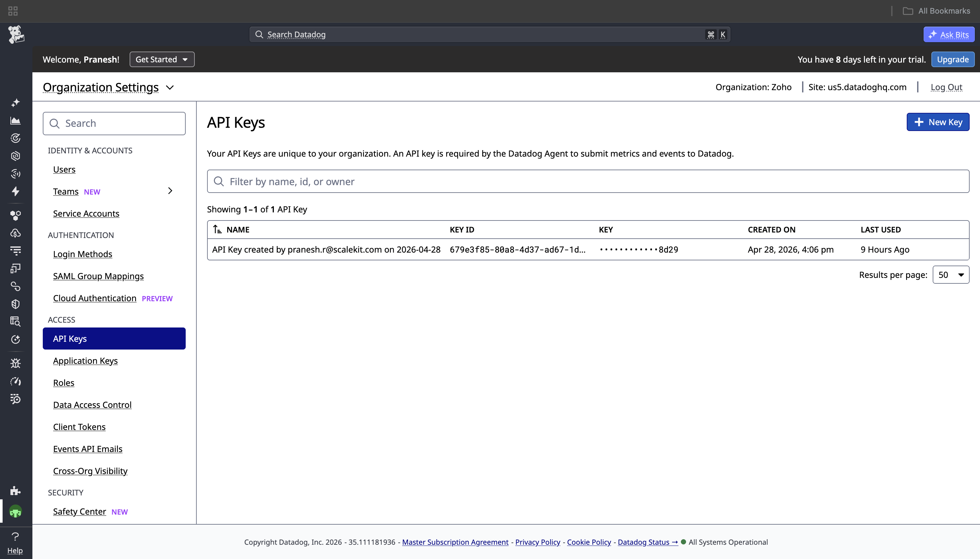Screen dimensions: 980x559
Task: Open the hexagon infrastructure icon
Action: coord(15,156)
